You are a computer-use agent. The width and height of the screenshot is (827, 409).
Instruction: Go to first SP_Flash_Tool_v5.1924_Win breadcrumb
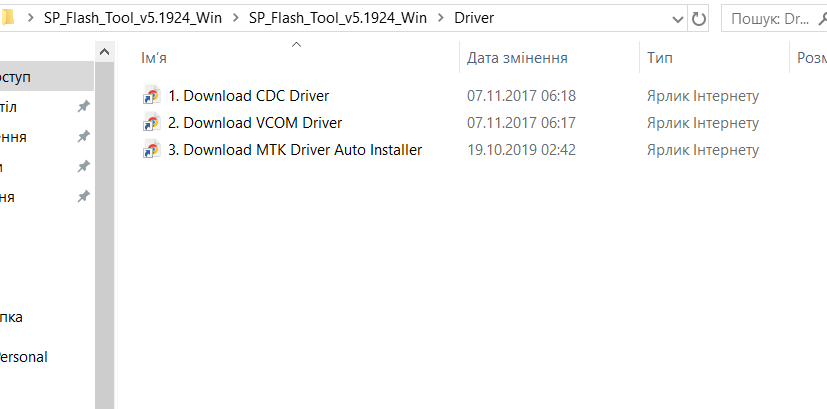[x=133, y=18]
